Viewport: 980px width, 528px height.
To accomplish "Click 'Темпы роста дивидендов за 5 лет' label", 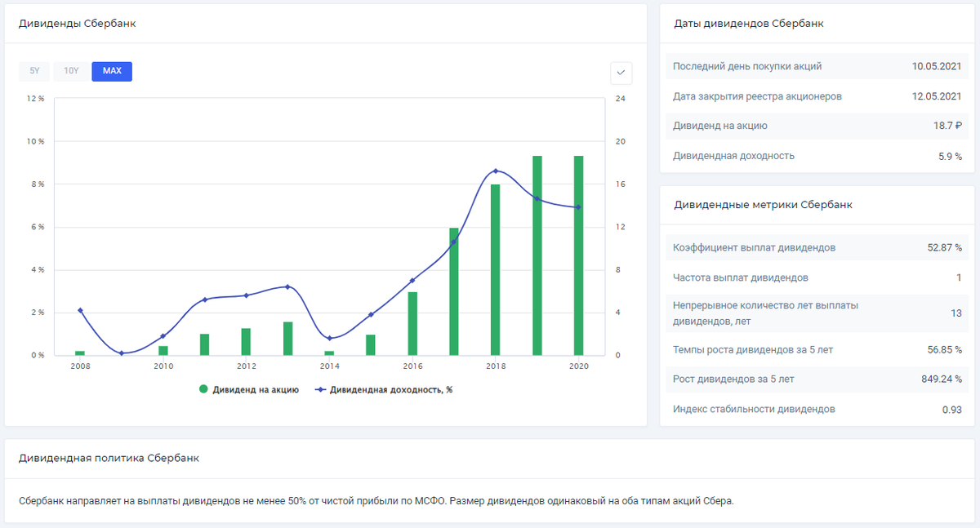I will [752, 349].
